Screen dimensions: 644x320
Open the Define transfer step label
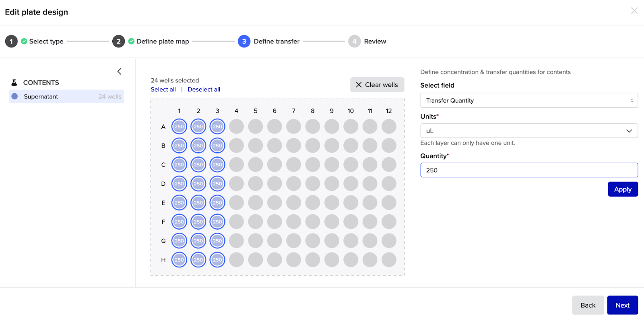coord(277,41)
